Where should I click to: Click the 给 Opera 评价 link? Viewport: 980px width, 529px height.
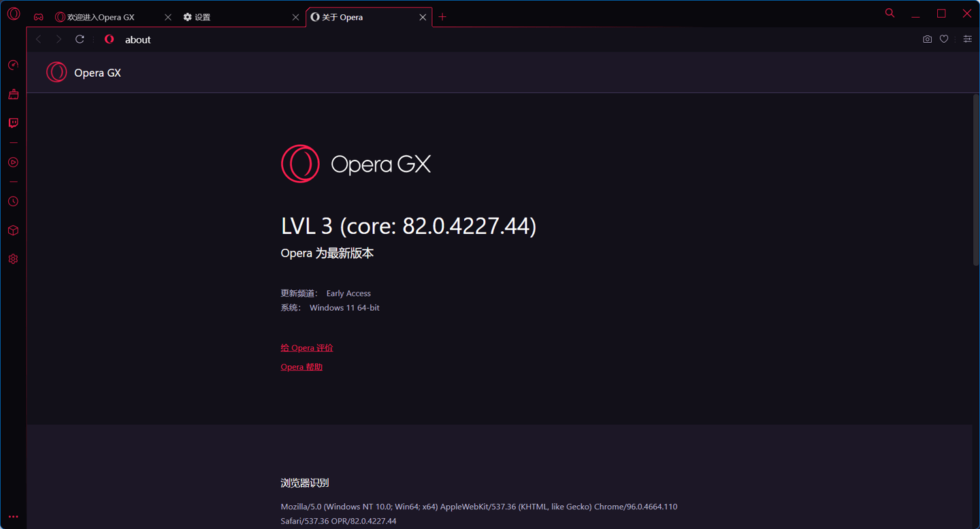307,348
